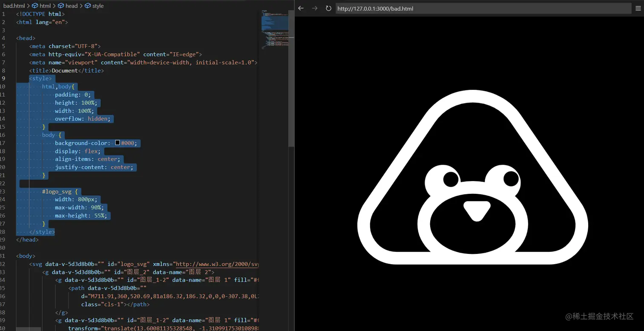Click the viewport meta tag line
The width and height of the screenshot is (644, 331).
(x=144, y=62)
